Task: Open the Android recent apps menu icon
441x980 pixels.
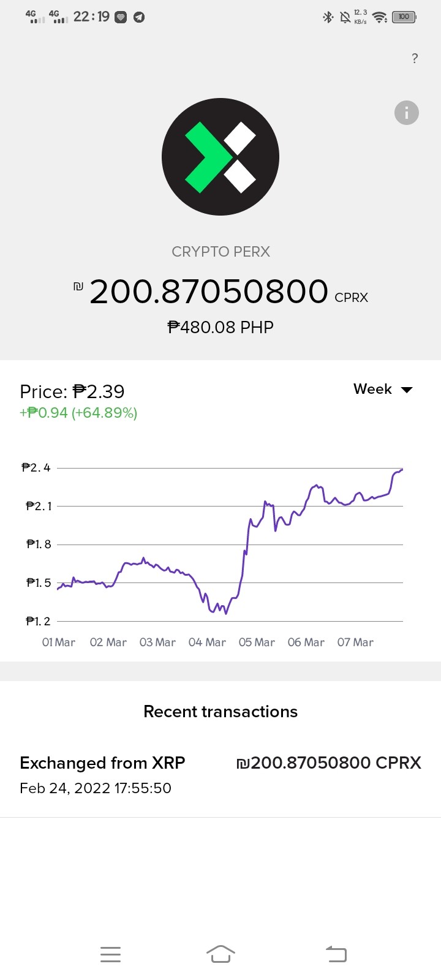Action: [x=110, y=954]
